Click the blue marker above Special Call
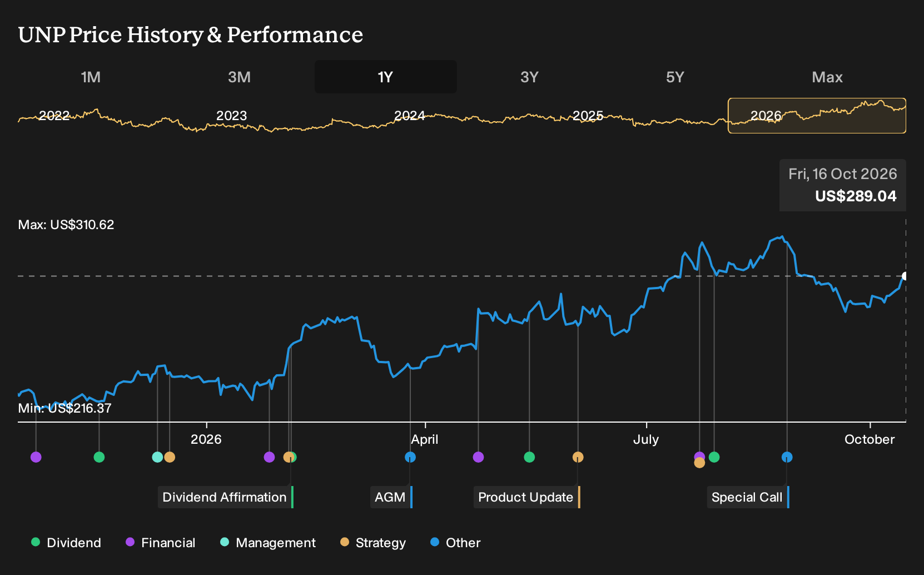 coord(787,457)
